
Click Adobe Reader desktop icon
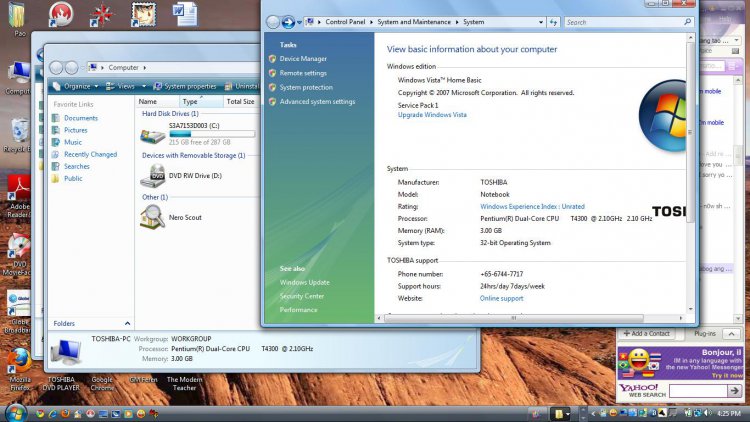[x=20, y=197]
